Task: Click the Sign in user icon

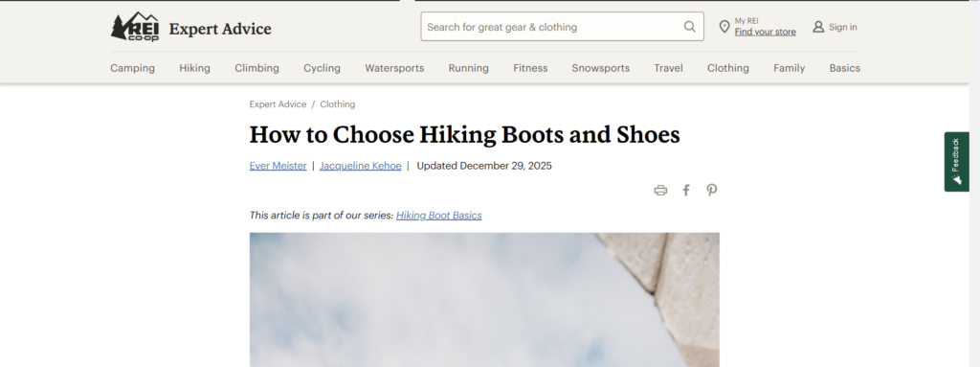Action: [818, 27]
